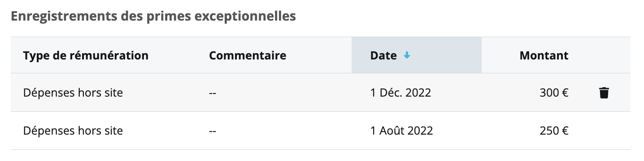The image size is (644, 161).
Task: Toggle the Date sort arrow
Action: pyautogui.click(x=407, y=56)
